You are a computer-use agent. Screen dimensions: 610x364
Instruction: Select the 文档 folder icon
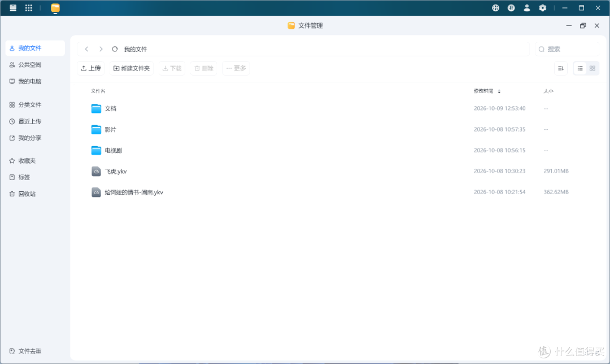click(96, 108)
